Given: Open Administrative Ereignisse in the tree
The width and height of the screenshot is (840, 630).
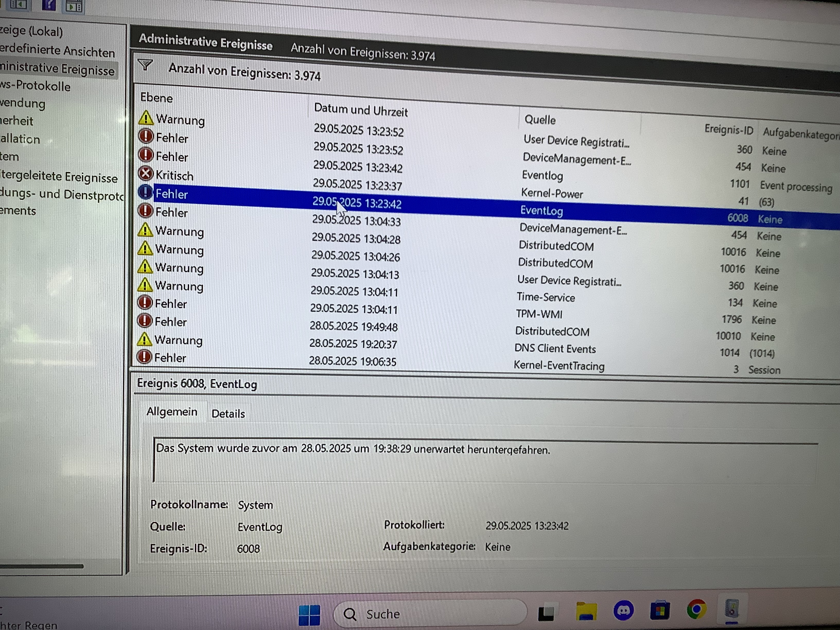Looking at the screenshot, I should [57, 69].
